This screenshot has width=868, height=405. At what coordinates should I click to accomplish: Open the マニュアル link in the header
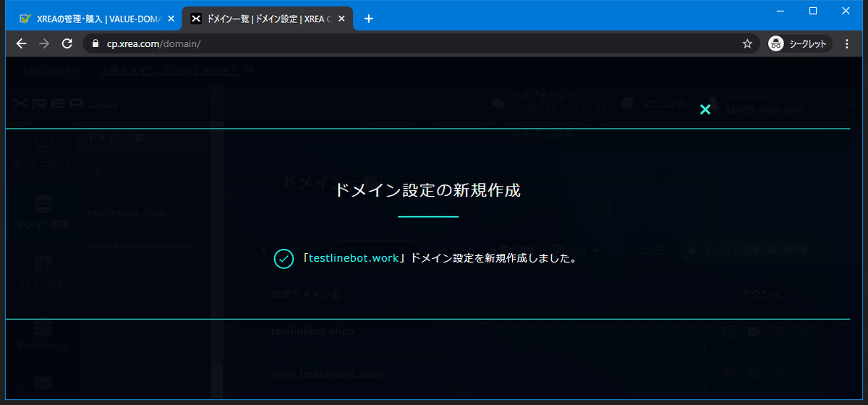(654, 103)
